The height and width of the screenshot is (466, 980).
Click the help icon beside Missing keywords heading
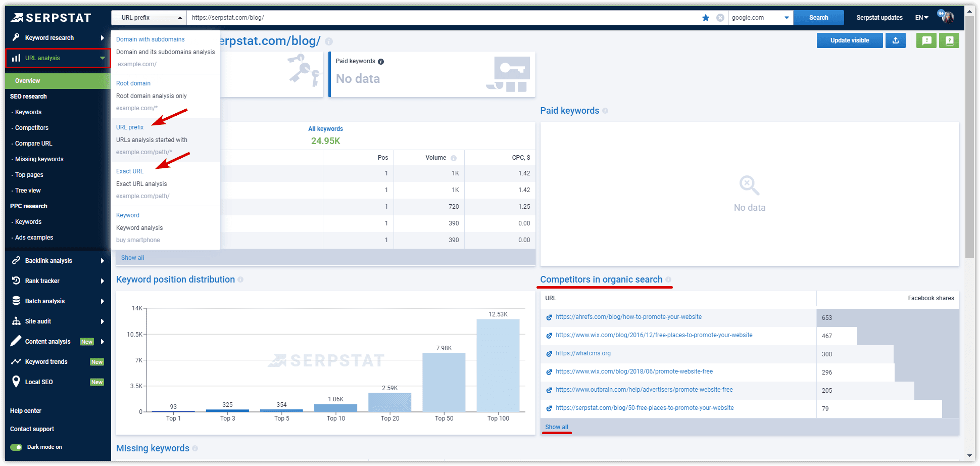pos(195,448)
